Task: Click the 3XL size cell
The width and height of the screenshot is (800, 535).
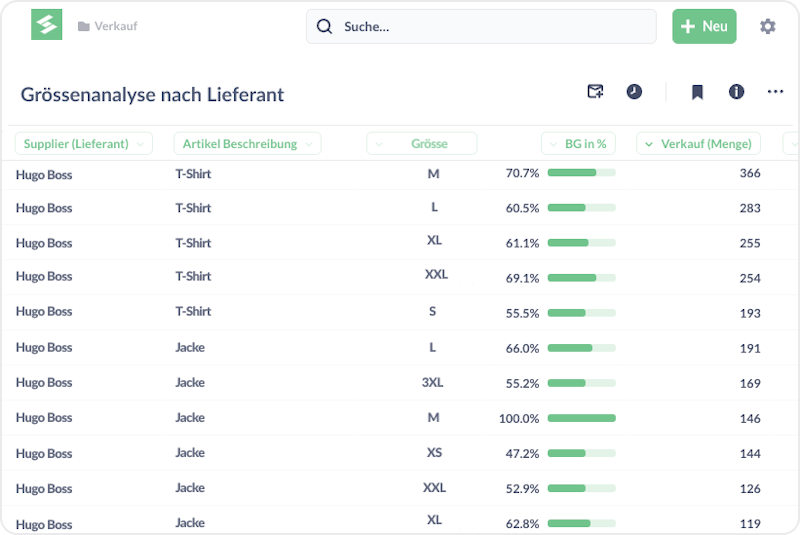Action: (x=432, y=383)
